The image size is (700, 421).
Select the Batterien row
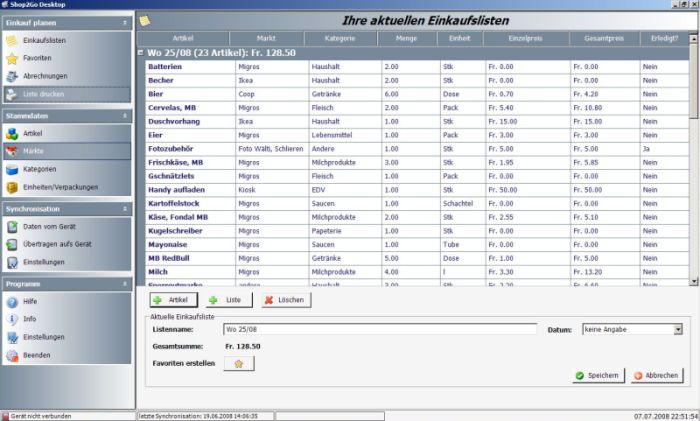[x=417, y=67]
